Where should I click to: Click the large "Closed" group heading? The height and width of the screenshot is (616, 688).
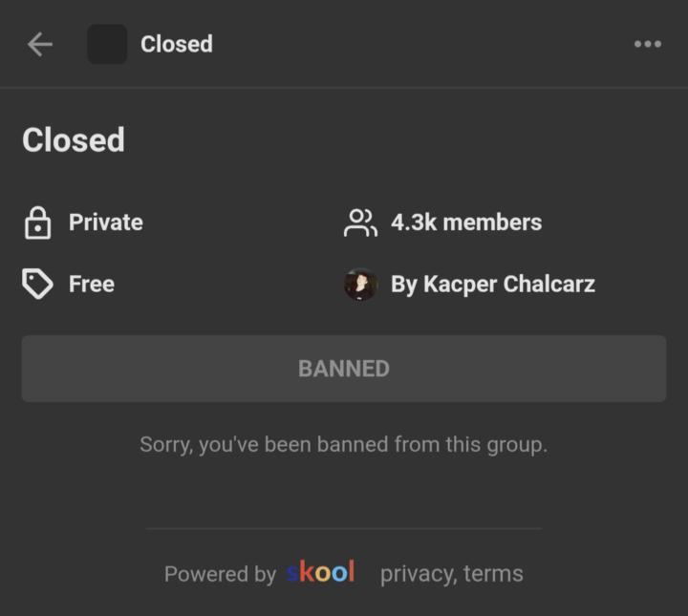(x=74, y=140)
